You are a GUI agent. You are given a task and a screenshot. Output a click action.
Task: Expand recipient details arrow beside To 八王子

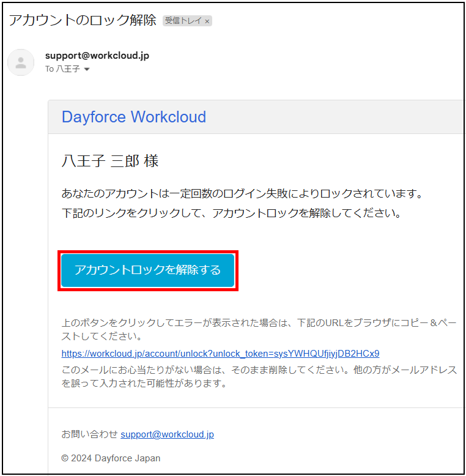click(87, 70)
